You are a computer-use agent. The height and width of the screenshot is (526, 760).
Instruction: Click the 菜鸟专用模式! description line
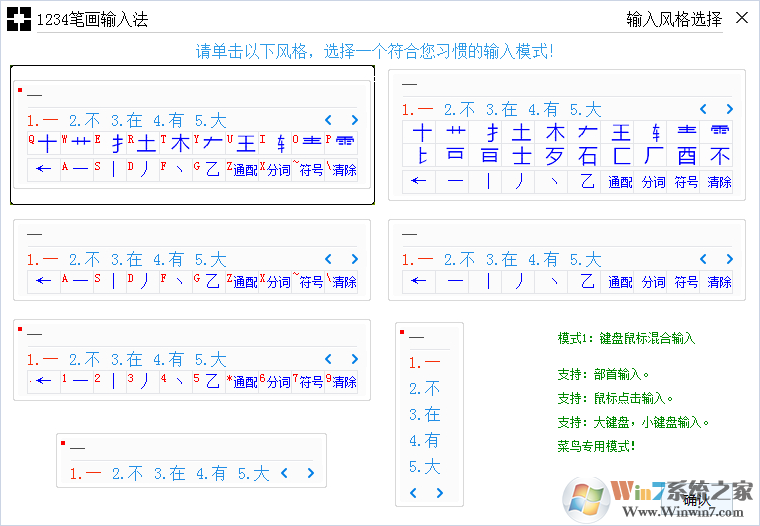[x=596, y=446]
